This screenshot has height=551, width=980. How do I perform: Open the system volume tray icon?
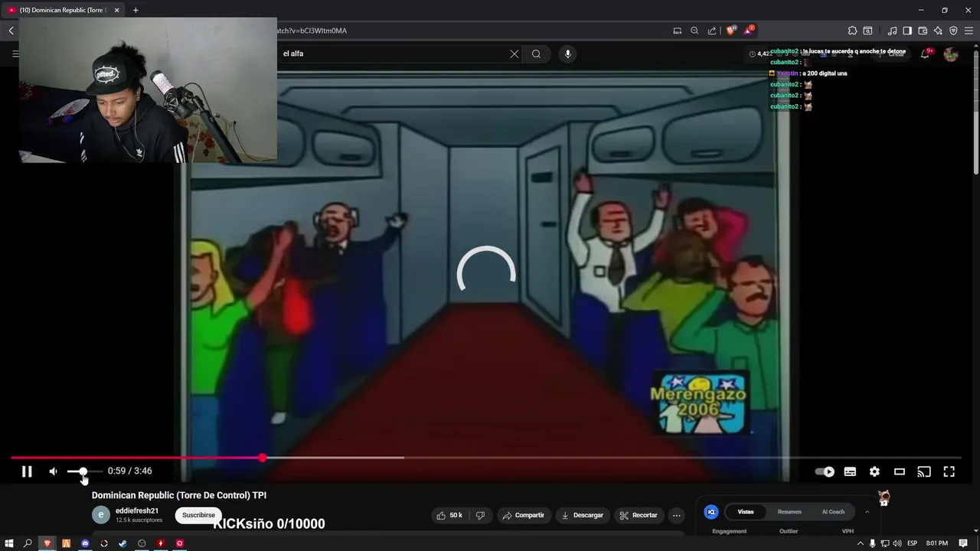click(897, 543)
